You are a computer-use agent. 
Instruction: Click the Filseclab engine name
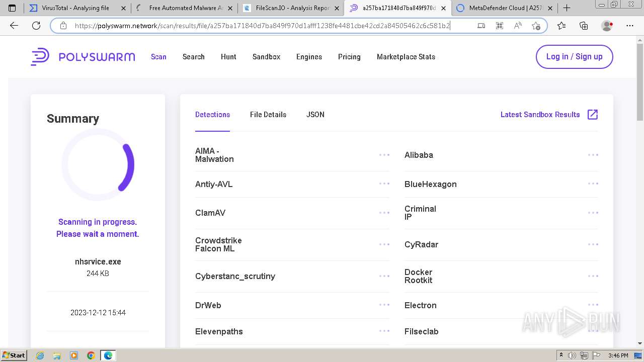[x=422, y=331]
